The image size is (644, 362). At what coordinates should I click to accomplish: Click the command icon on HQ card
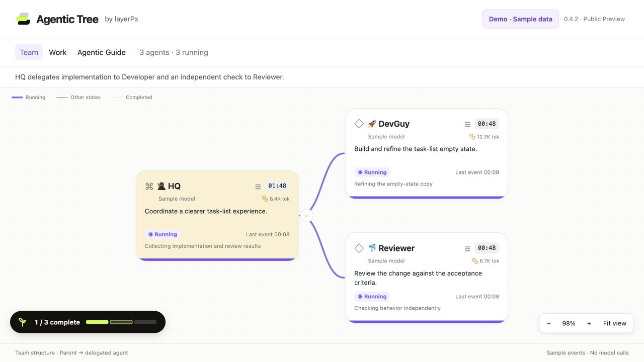pyautogui.click(x=149, y=186)
